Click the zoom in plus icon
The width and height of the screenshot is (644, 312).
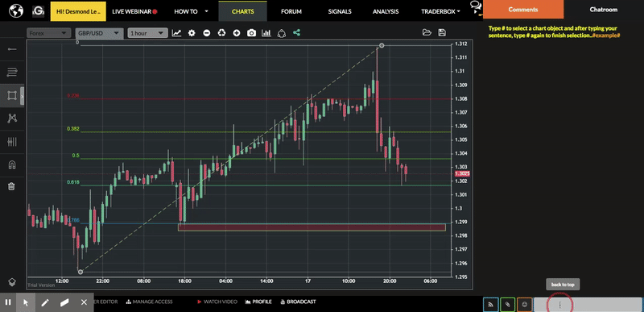click(x=237, y=33)
